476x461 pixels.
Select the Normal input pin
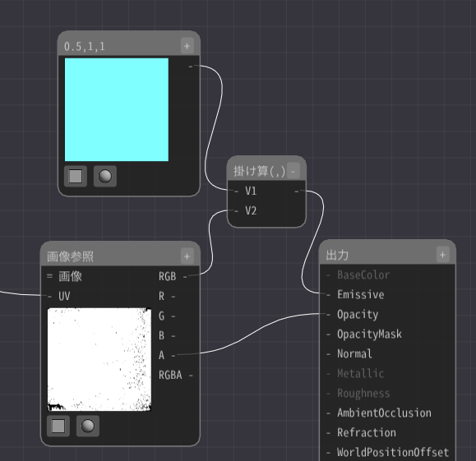click(349, 354)
